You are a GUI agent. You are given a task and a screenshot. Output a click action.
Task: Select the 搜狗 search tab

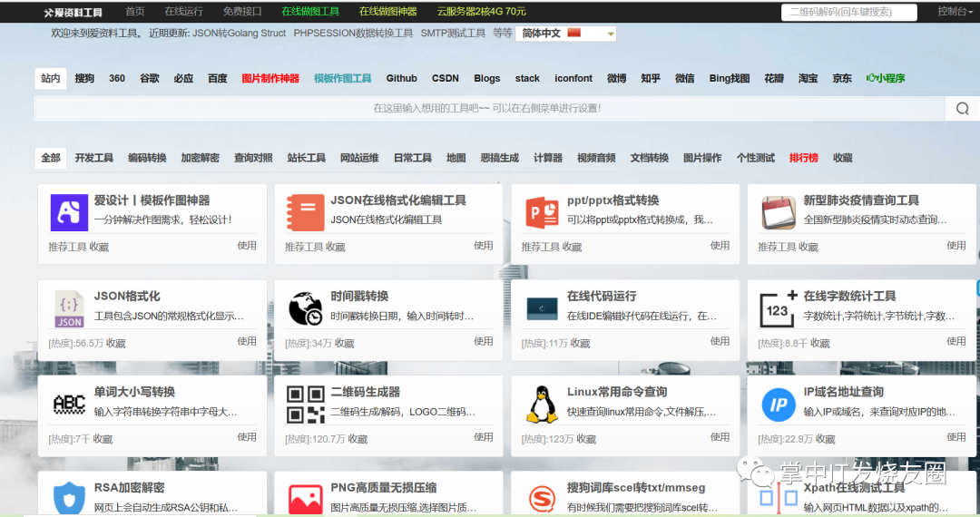[84, 78]
